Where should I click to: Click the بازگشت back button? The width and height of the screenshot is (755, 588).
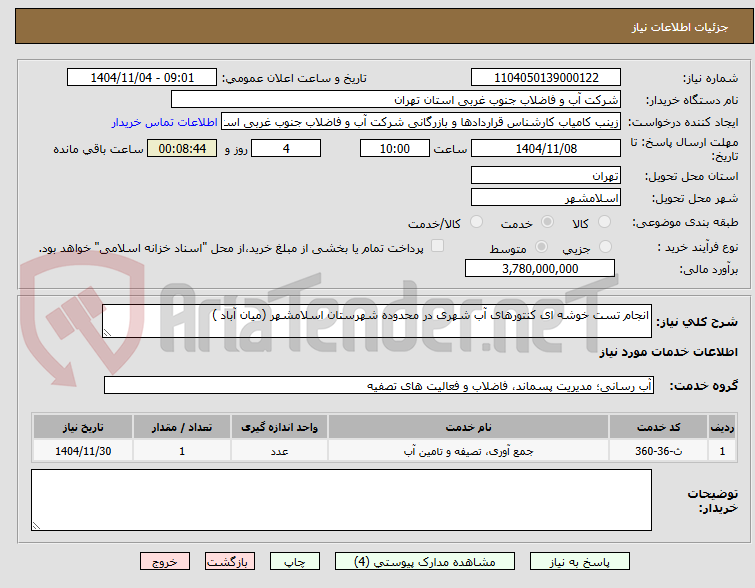point(230,562)
